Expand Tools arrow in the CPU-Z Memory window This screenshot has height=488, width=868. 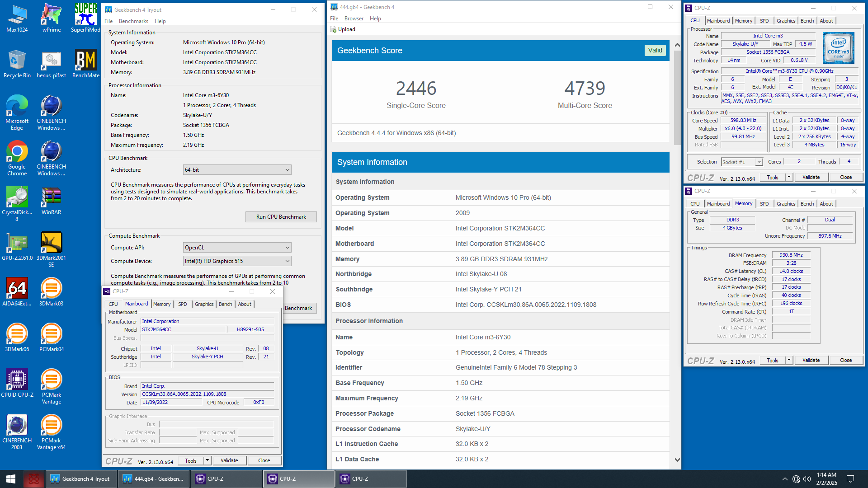pos(789,360)
